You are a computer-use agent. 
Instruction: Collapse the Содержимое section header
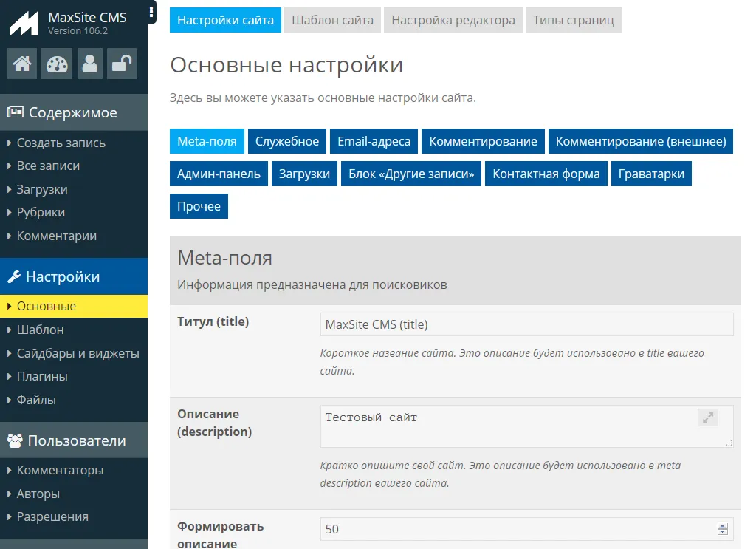pyautogui.click(x=73, y=112)
